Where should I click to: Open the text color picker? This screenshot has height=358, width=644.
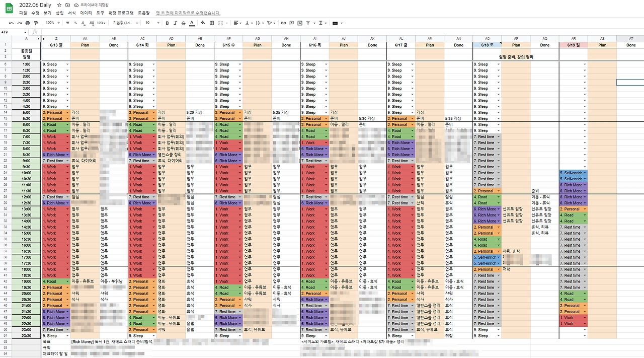192,23
